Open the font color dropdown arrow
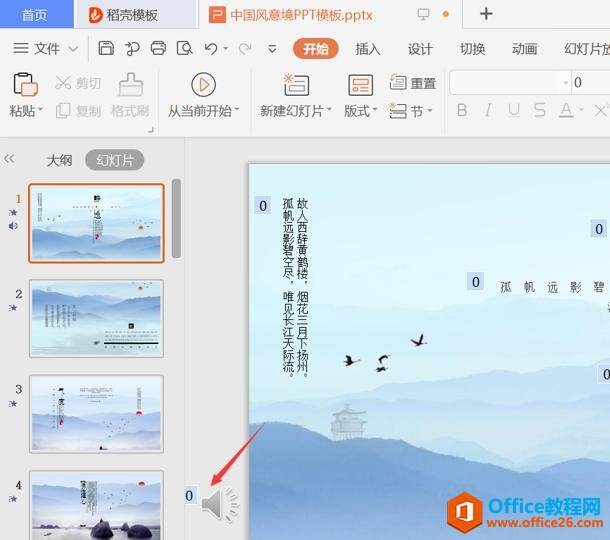 581,110
